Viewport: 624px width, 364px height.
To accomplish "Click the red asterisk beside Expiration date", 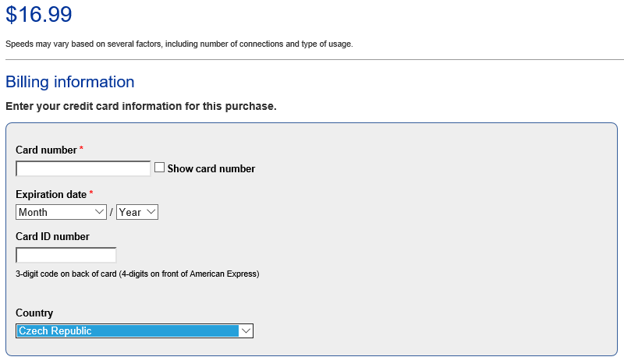I will [90, 193].
